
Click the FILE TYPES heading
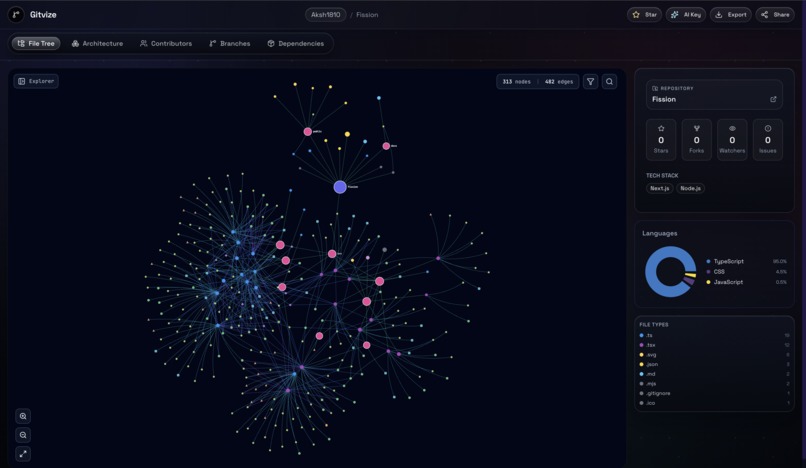(654, 325)
